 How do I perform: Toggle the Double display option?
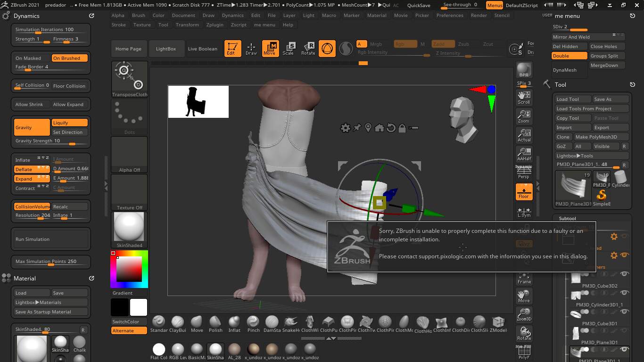point(570,56)
